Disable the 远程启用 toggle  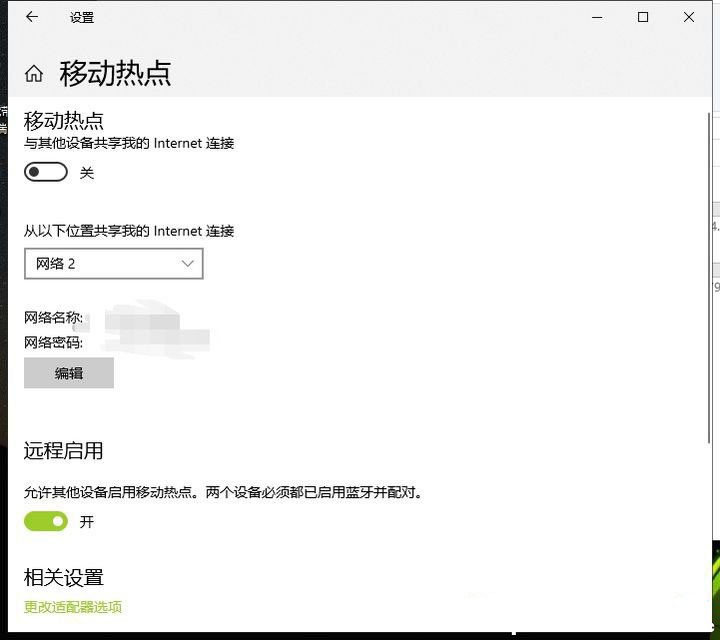pos(46,521)
